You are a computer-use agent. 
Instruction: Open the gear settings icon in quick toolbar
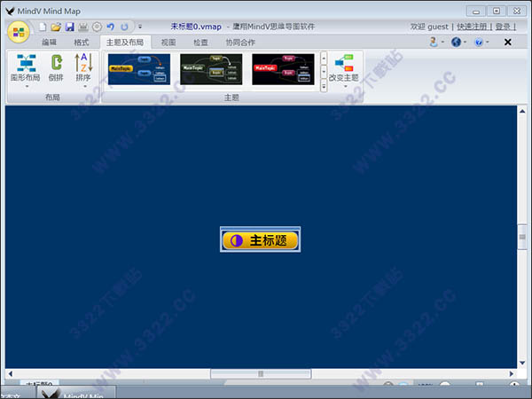(97, 27)
